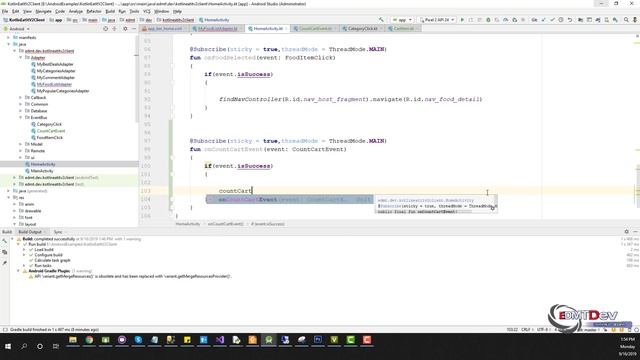Select HomeActivity in project tree

click(43, 164)
